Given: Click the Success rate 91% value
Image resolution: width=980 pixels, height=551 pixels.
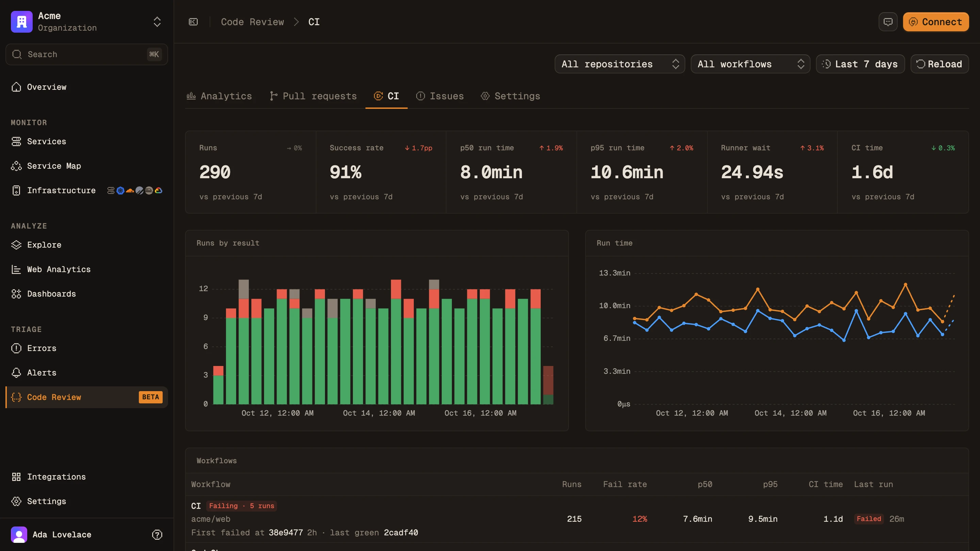Looking at the screenshot, I should [345, 172].
